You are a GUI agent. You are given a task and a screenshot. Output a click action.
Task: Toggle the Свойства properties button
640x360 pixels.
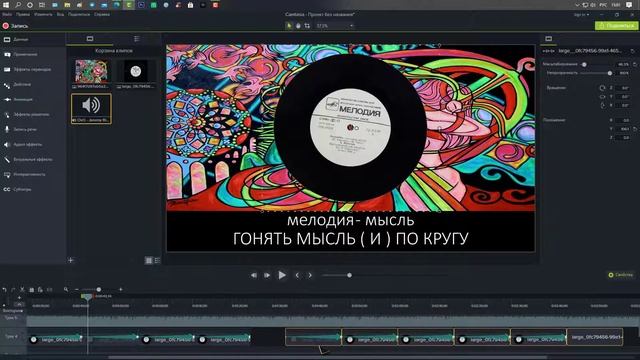(x=621, y=275)
